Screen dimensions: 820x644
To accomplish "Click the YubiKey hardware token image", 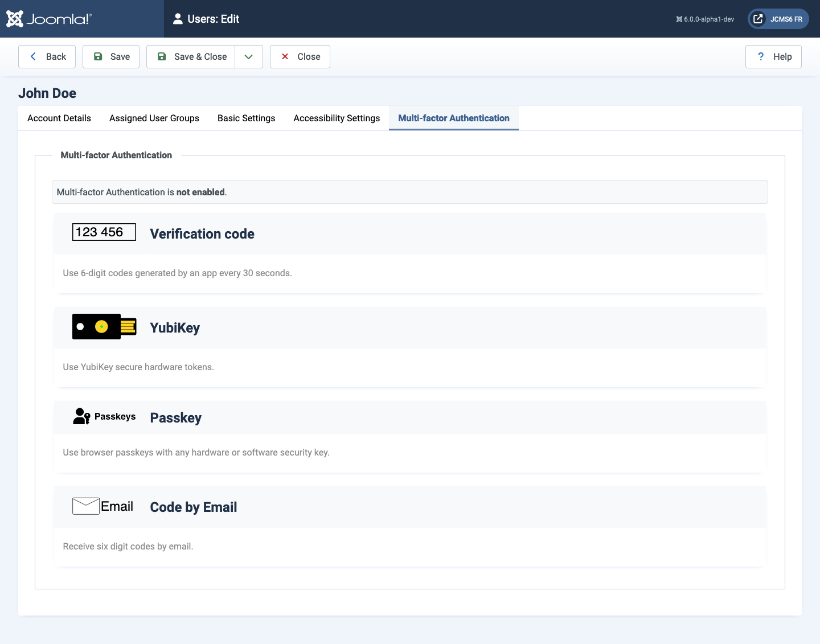I will [x=104, y=326].
